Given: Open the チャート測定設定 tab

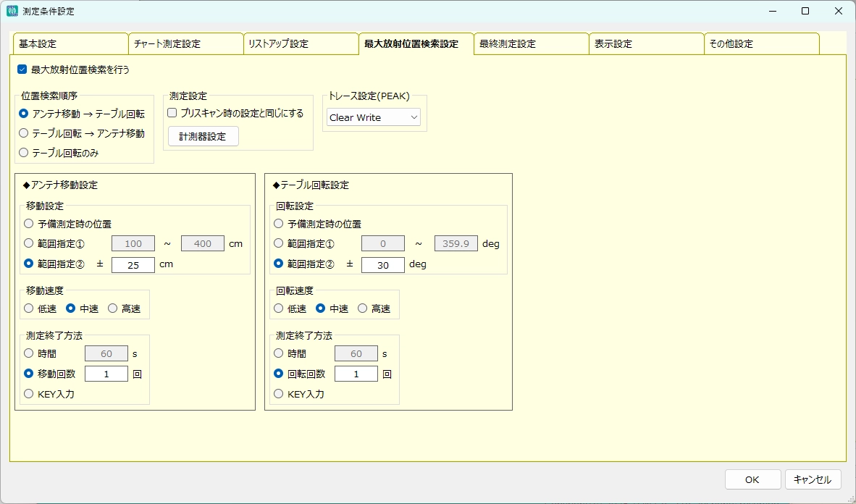Looking at the screenshot, I should pyautogui.click(x=185, y=44).
